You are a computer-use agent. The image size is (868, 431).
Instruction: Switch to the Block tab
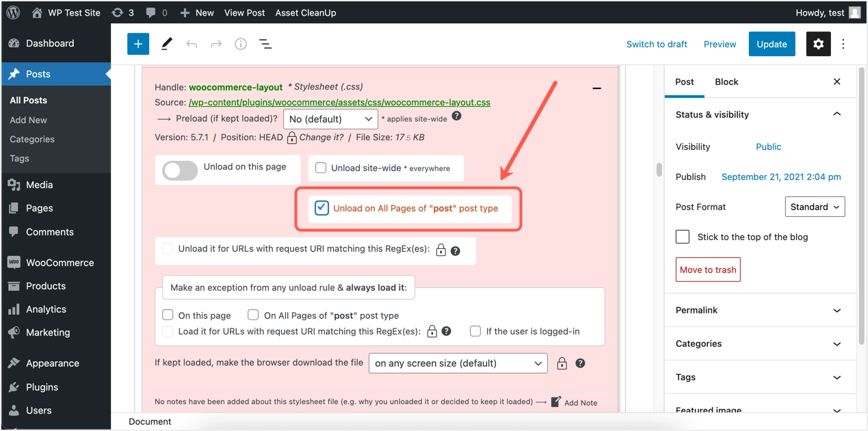tap(726, 81)
